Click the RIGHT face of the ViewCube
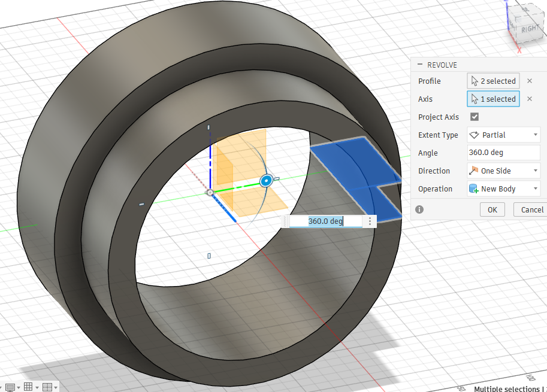 coord(530,29)
